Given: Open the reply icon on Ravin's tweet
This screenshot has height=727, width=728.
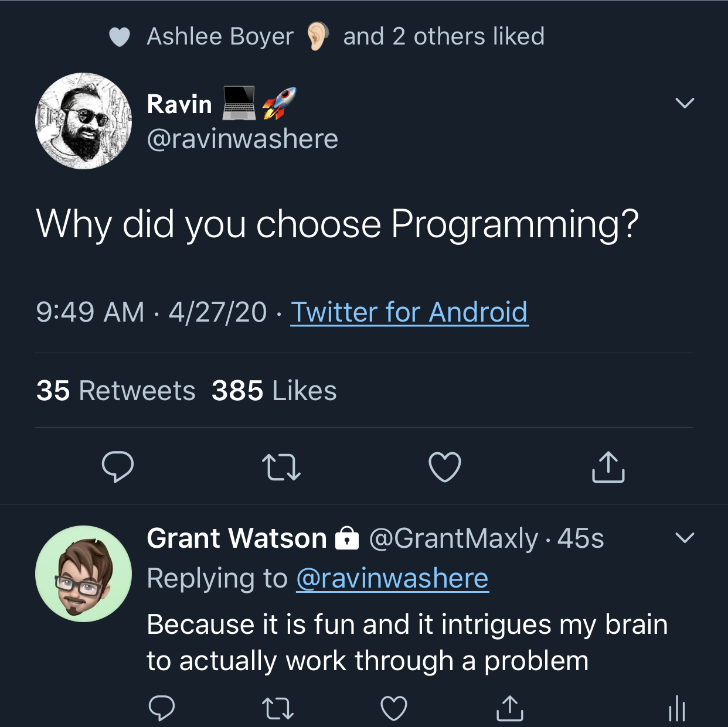Looking at the screenshot, I should click(x=118, y=467).
